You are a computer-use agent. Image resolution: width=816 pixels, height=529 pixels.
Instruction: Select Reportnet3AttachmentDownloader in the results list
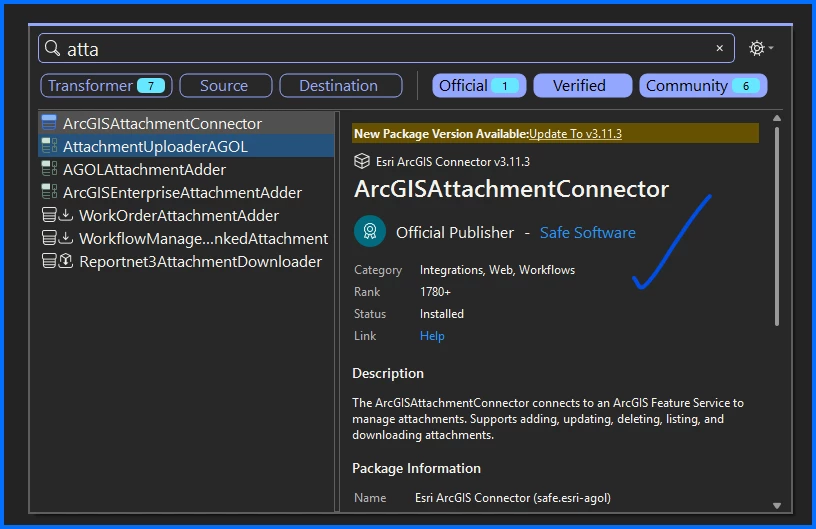click(x=186, y=261)
